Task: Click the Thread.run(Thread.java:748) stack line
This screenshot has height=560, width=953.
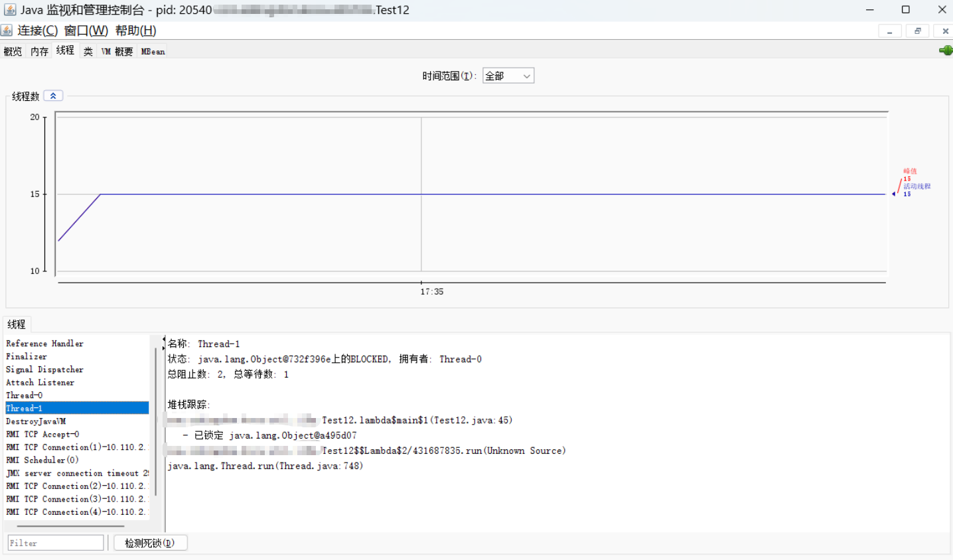Action: tap(265, 466)
